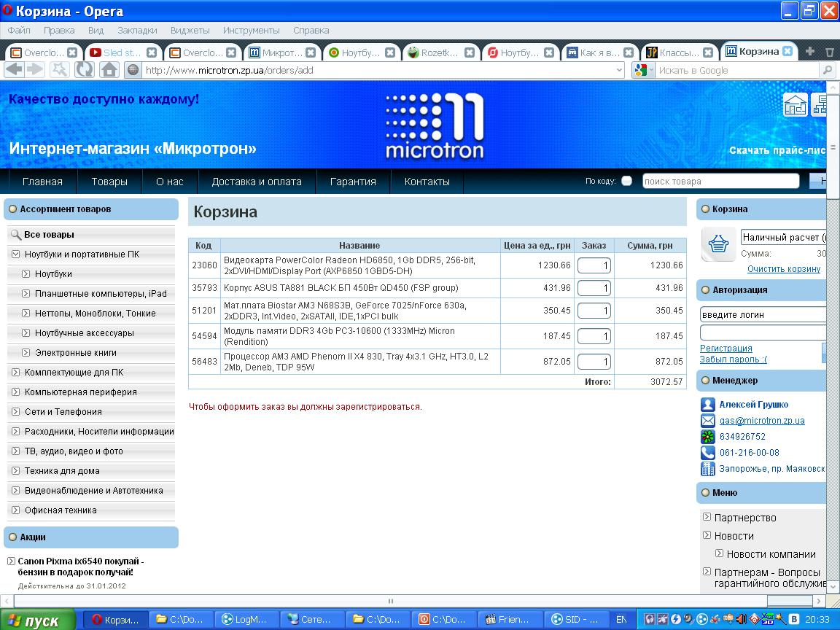Click the Электронные книги subcategory
Screen dimensions: 840x630
(x=76, y=352)
